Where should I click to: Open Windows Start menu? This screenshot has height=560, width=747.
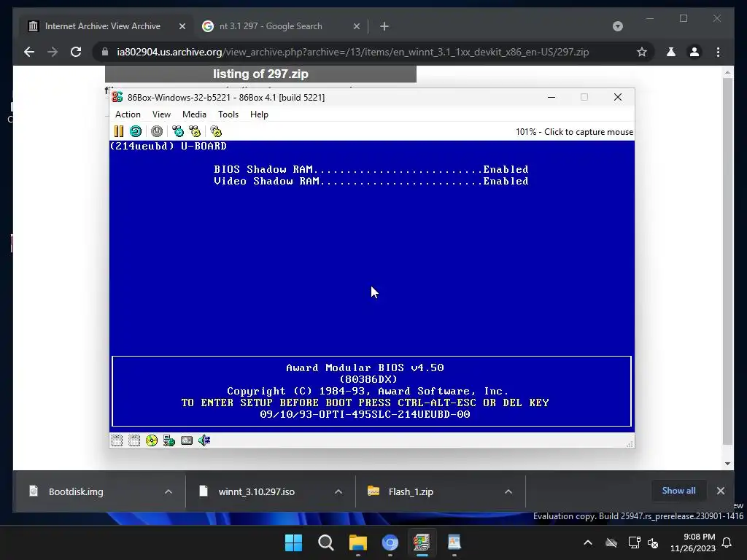pyautogui.click(x=293, y=542)
